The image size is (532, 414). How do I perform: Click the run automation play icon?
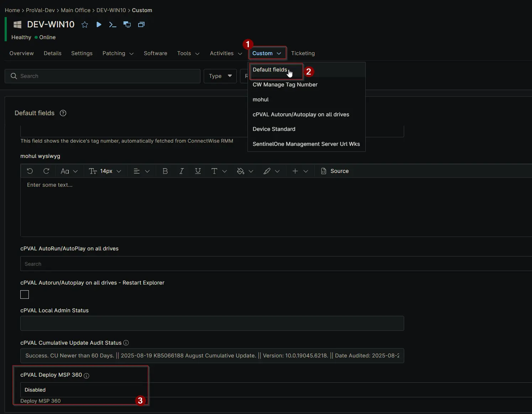coord(99,25)
